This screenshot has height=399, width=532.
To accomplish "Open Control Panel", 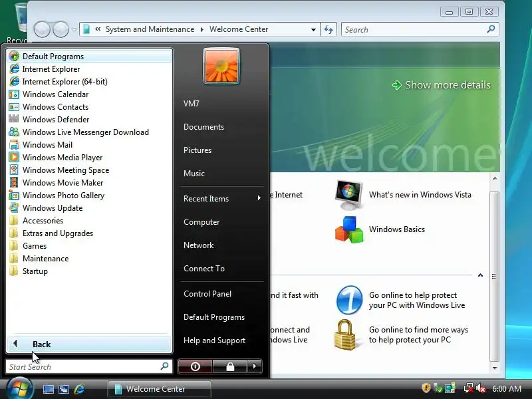I will click(207, 294).
